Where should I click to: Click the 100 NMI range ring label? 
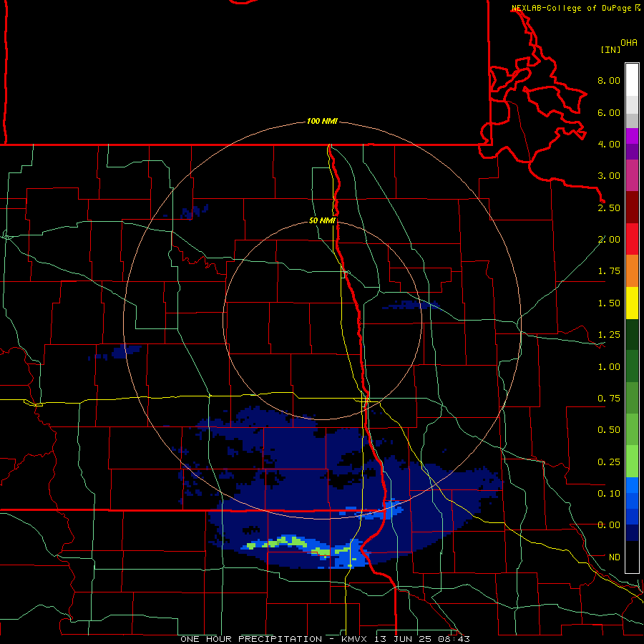point(322,121)
